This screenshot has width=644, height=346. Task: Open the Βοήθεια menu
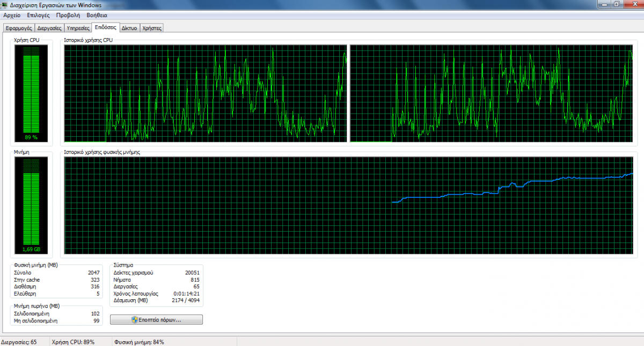click(x=97, y=15)
